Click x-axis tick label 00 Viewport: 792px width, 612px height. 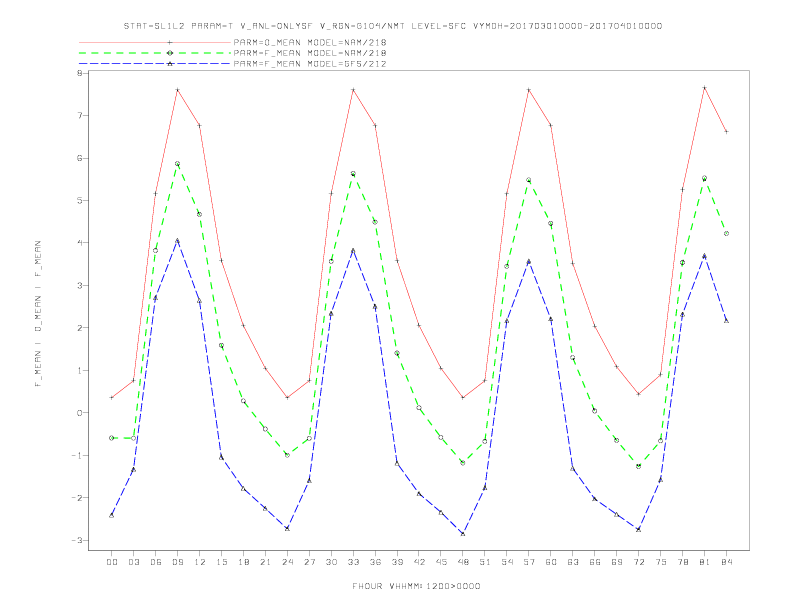click(x=112, y=562)
